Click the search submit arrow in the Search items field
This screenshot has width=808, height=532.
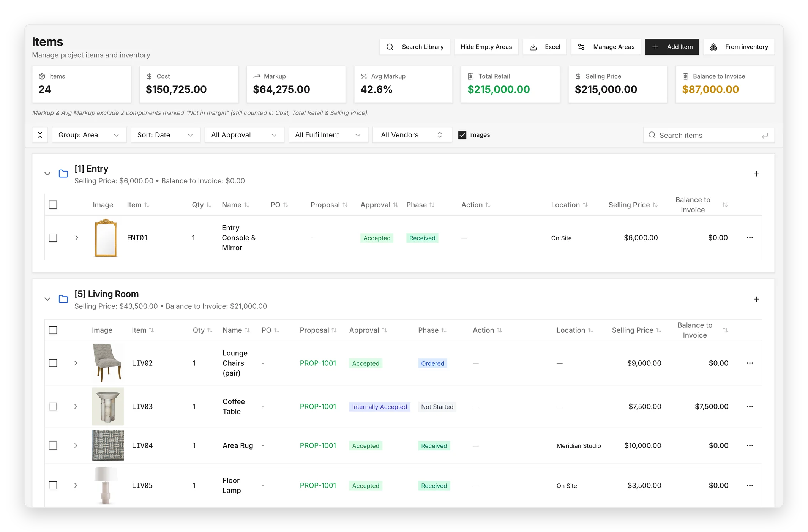765,135
